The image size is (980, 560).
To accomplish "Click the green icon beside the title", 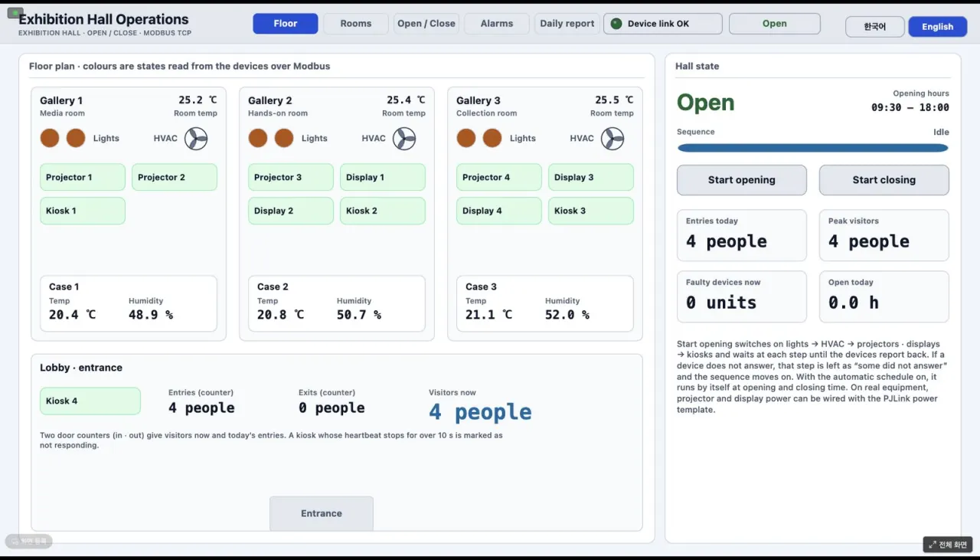I will 15,13.
